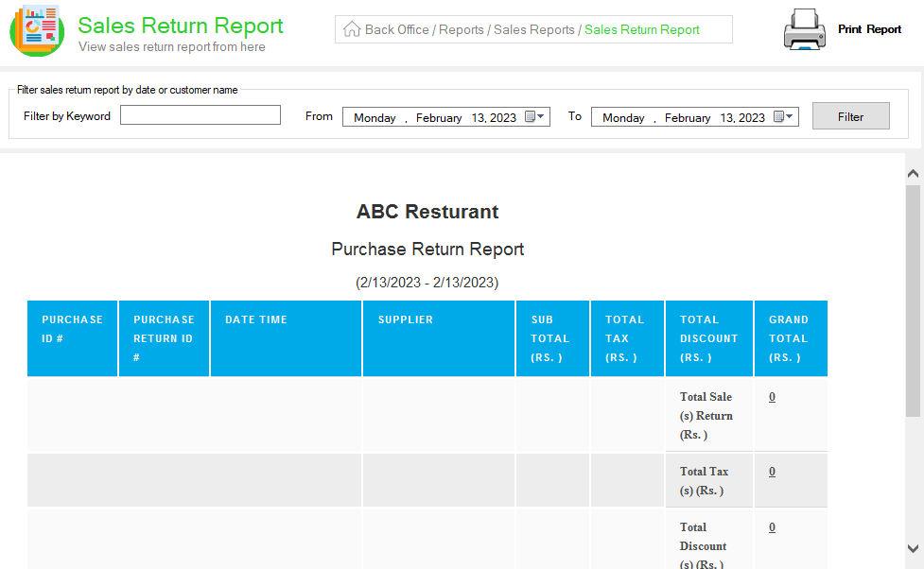Click the Total Tax(s) value 0

pyautogui.click(x=772, y=472)
